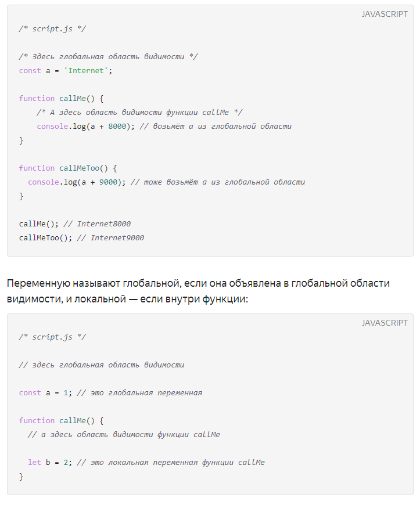The width and height of the screenshot is (420, 505).
Task: Click the number 9000 in console.log
Action: (108, 182)
